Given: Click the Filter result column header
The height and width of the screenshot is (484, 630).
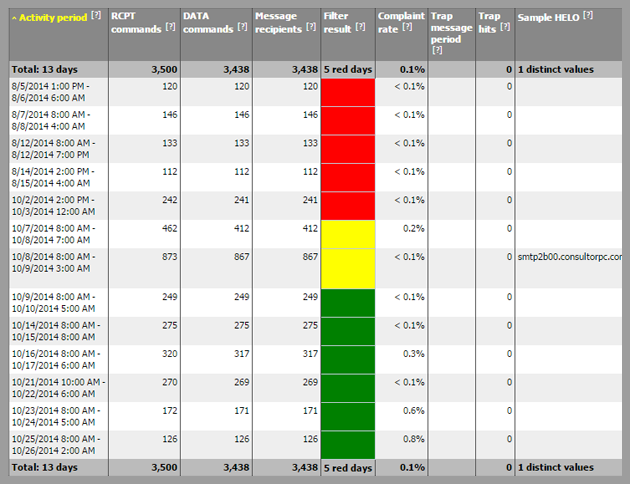Looking at the screenshot, I should pos(338,23).
